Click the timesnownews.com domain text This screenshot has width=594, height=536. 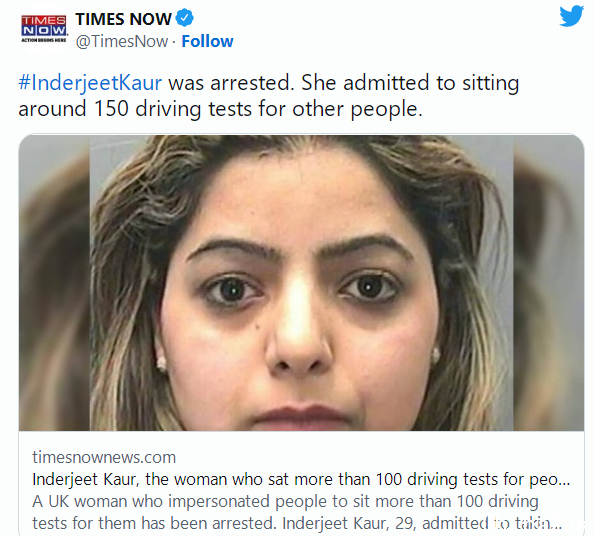tap(104, 457)
